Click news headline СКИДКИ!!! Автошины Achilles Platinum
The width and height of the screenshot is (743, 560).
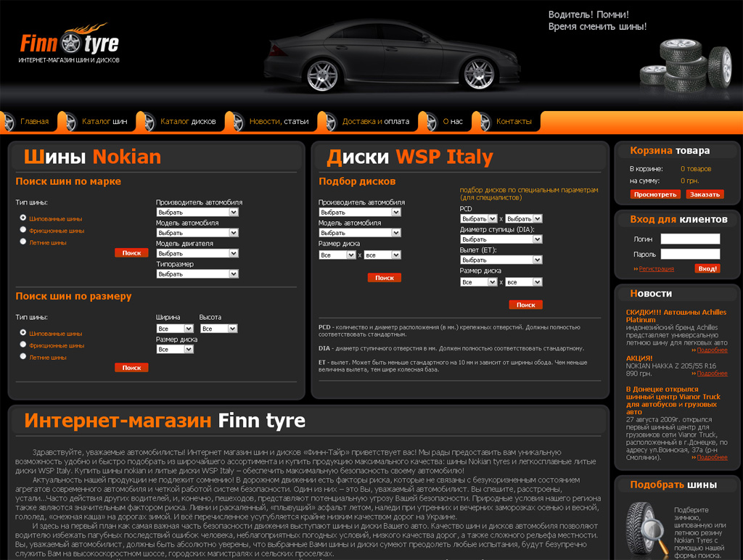coord(676,316)
